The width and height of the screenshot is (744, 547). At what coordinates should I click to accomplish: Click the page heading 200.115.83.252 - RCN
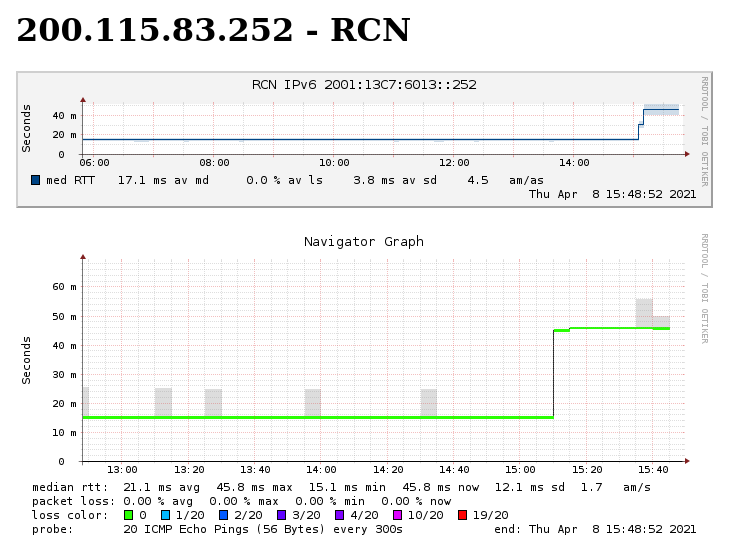point(213,31)
